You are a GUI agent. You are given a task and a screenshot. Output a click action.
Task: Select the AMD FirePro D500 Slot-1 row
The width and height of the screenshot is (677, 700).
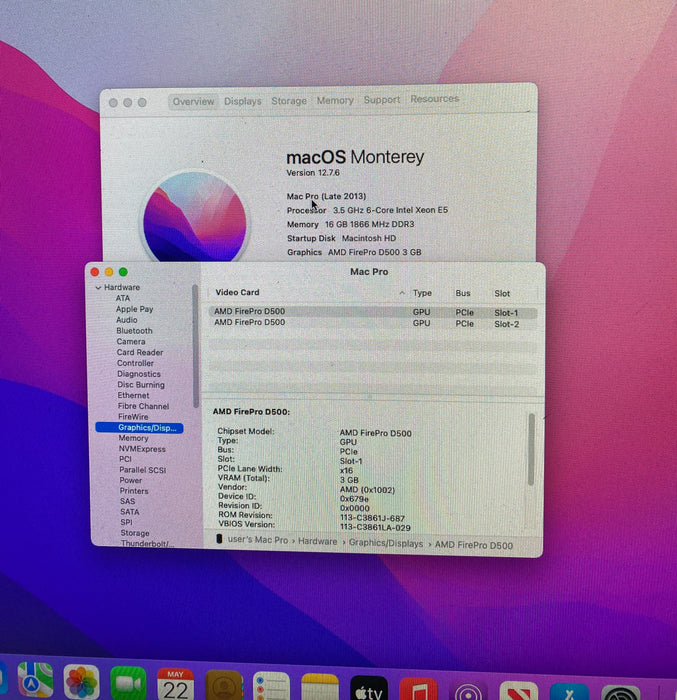tap(373, 312)
